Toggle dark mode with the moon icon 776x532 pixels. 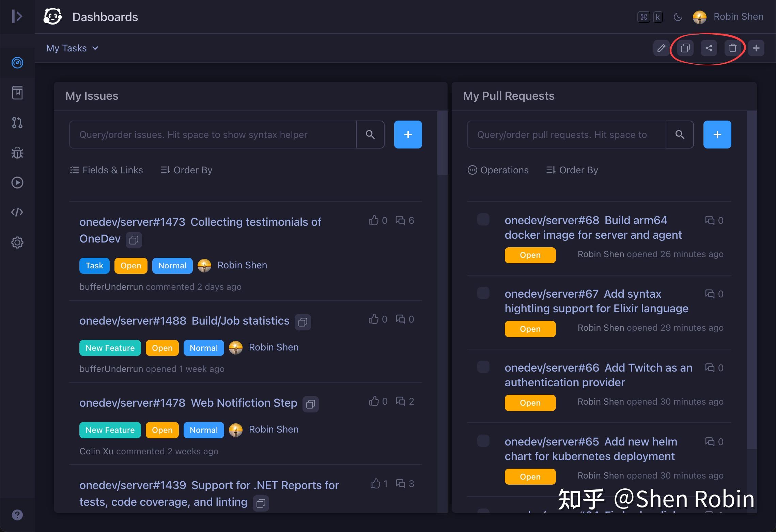[678, 17]
